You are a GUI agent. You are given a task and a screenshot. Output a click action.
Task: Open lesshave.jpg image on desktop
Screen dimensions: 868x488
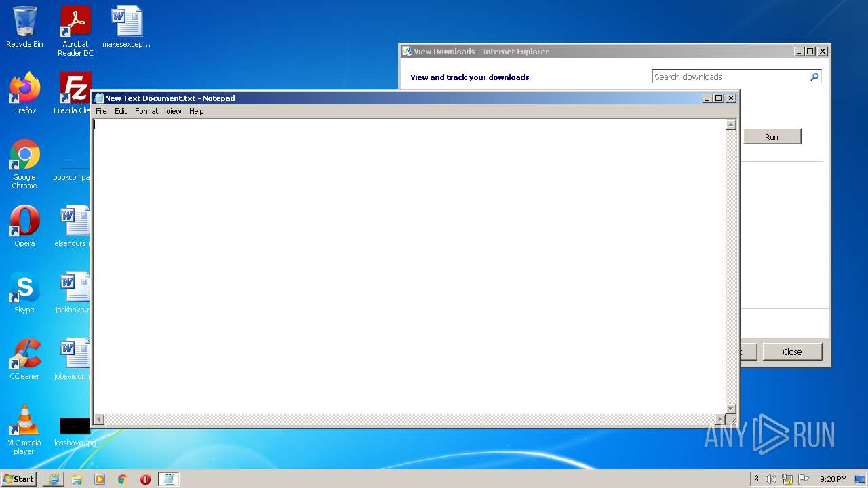(x=75, y=431)
